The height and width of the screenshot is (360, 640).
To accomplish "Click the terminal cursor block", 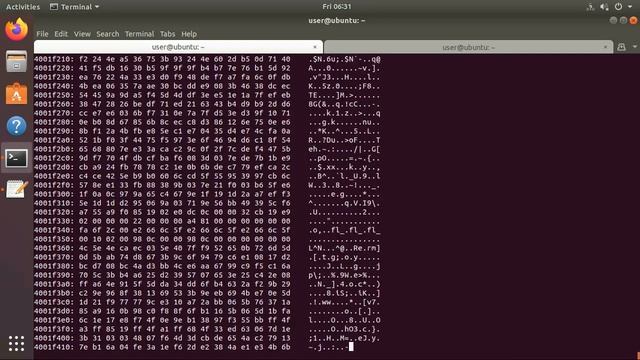I will (x=351, y=347).
